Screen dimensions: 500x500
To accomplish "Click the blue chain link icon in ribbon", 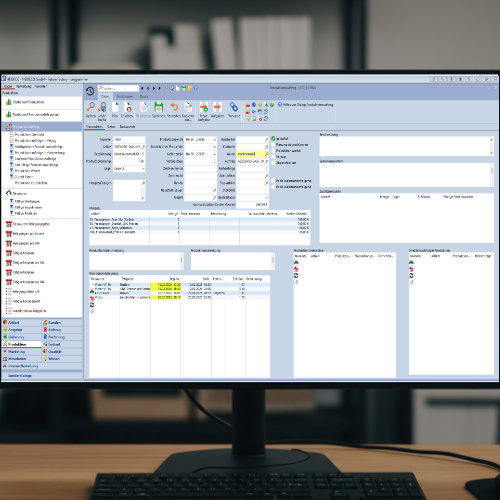I will tap(234, 107).
